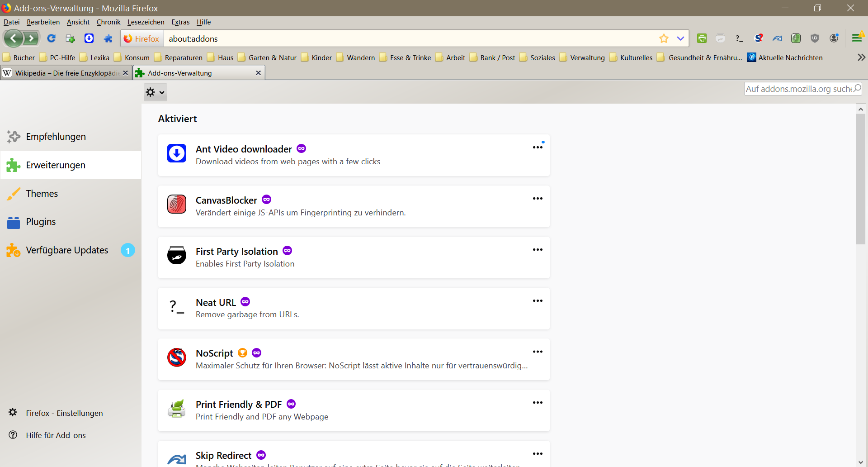
Task: Click the Neat URL toolbar icon
Action: click(x=739, y=38)
